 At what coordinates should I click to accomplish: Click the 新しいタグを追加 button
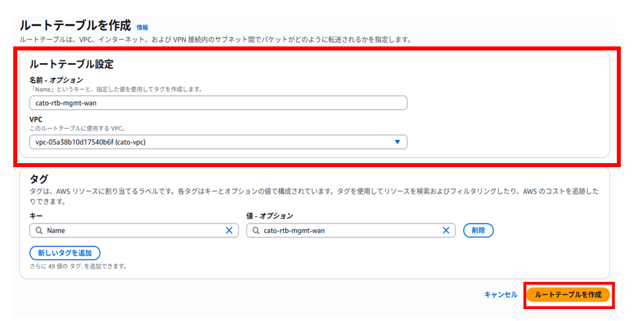pyautogui.click(x=65, y=253)
